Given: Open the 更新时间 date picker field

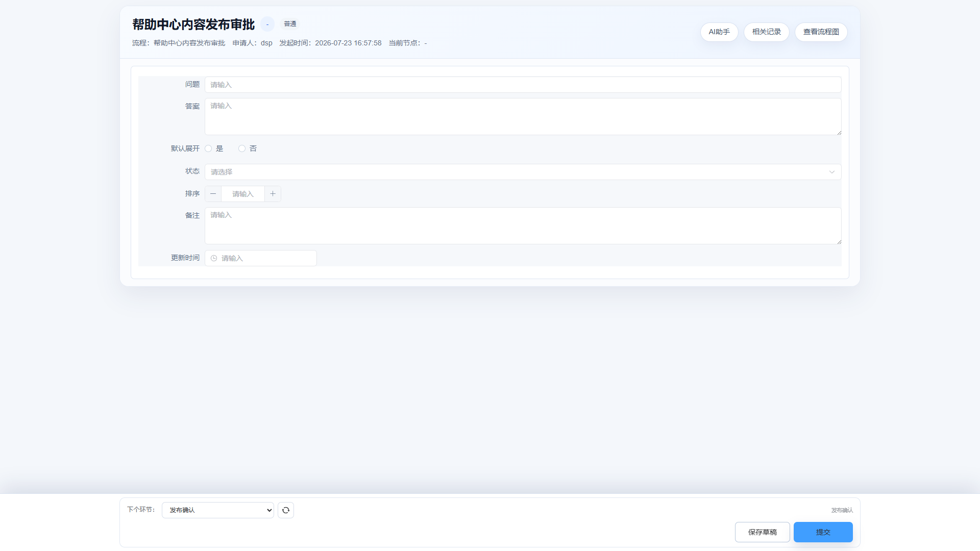Looking at the screenshot, I should click(x=261, y=258).
